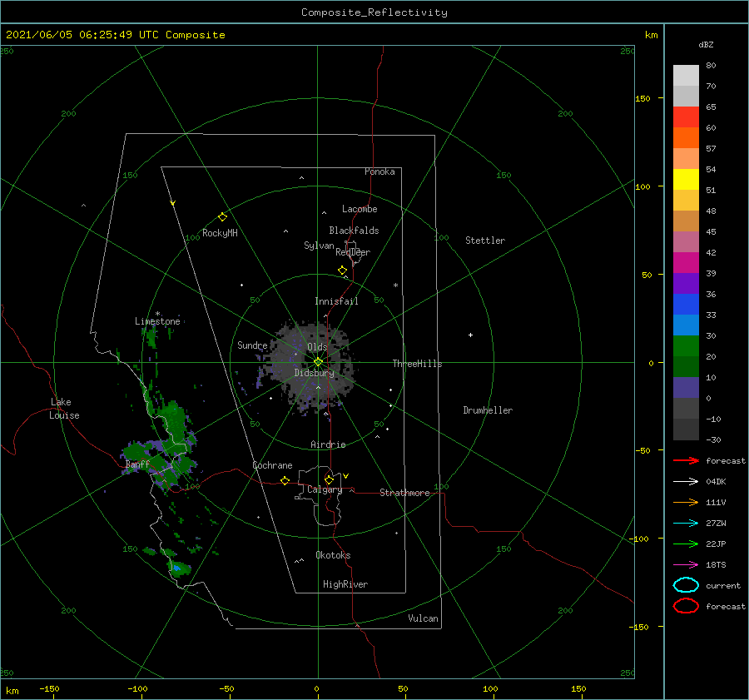Click the light blue 30-33 dBZ swatch
This screenshot has width=749, height=700.
[686, 325]
